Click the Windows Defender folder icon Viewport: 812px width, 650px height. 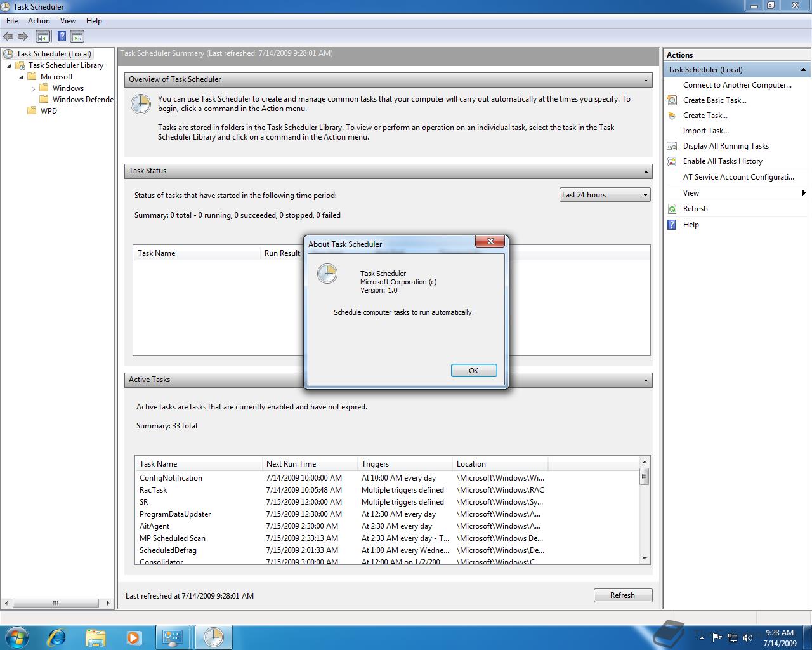44,100
